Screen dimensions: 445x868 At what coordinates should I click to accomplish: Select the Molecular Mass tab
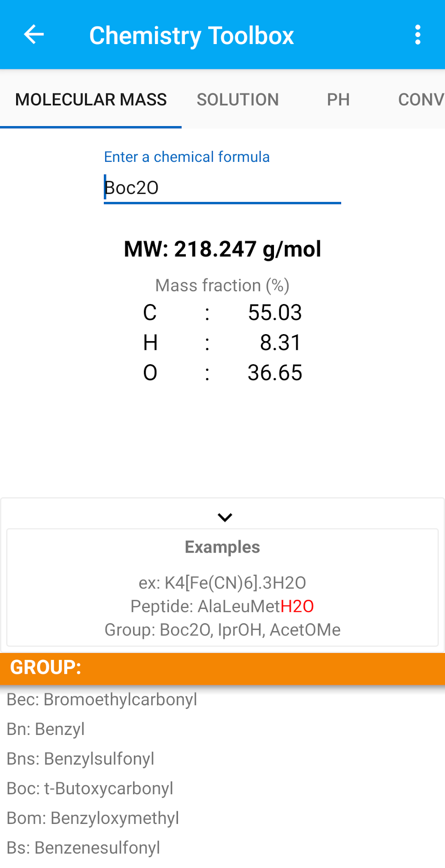[91, 99]
